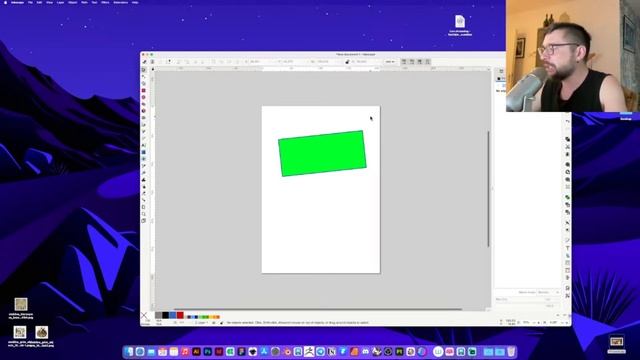Open the Inkscape application menu
Viewport: 640px width, 360px height.
point(17,2)
